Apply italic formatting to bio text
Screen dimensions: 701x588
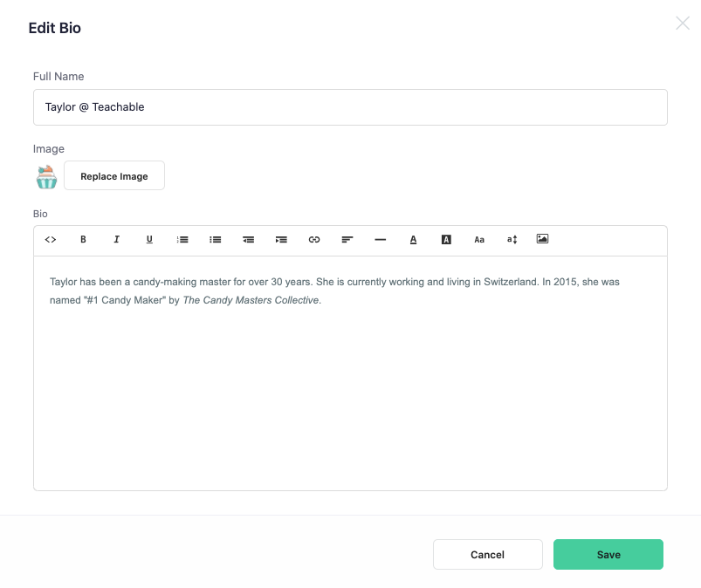pos(116,240)
